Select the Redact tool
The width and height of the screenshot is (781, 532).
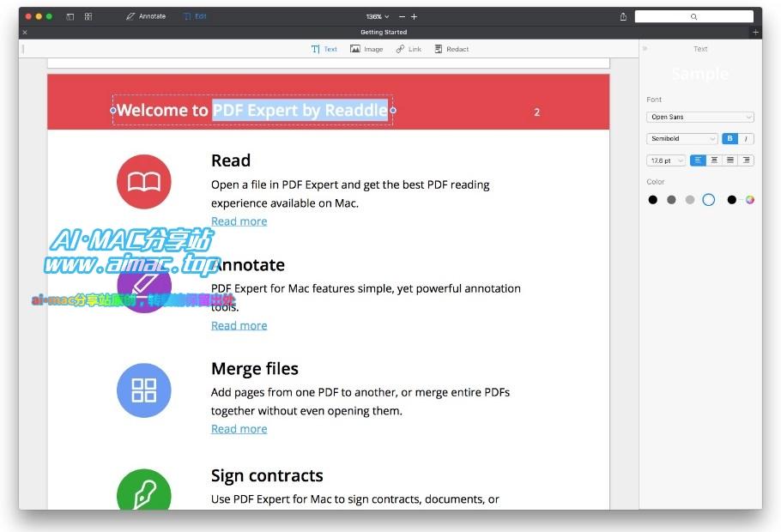451,49
